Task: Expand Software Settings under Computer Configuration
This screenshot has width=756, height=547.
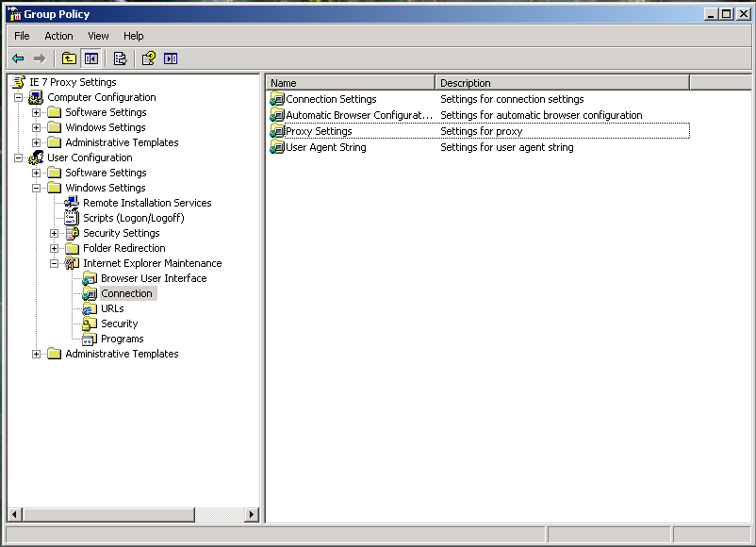Action: pos(36,112)
